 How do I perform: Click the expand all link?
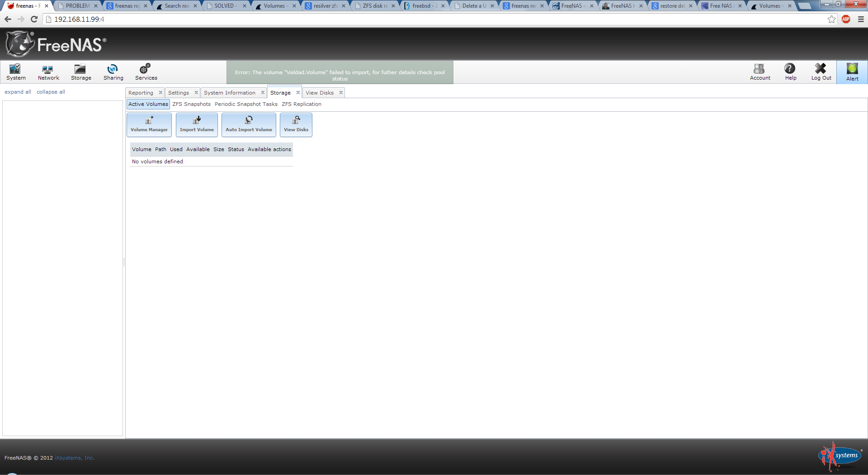pos(18,92)
